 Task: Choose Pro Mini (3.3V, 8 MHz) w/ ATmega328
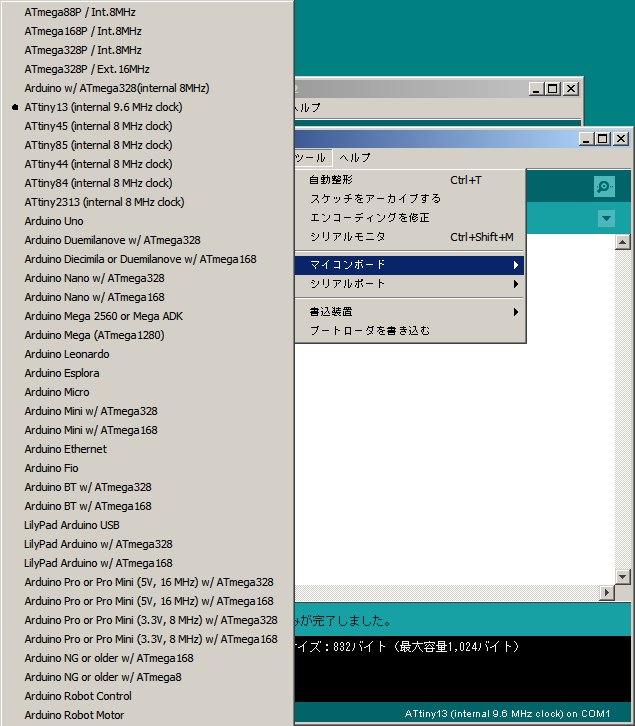[x=147, y=620]
